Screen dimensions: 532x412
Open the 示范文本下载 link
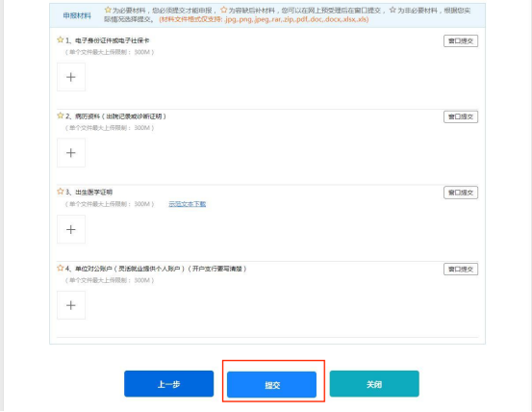click(x=188, y=204)
